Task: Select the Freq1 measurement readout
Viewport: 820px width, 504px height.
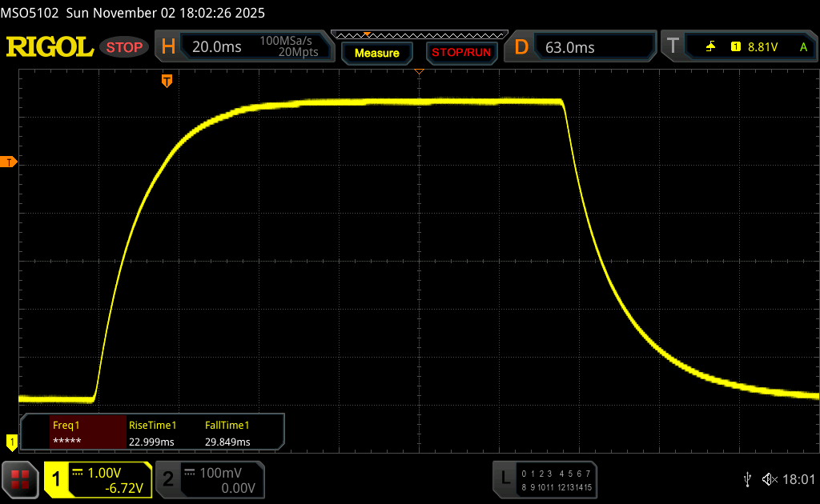Action: (76, 433)
